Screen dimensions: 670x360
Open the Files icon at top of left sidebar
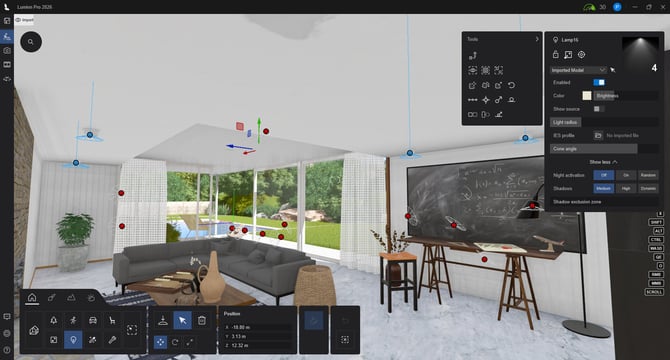[7, 20]
